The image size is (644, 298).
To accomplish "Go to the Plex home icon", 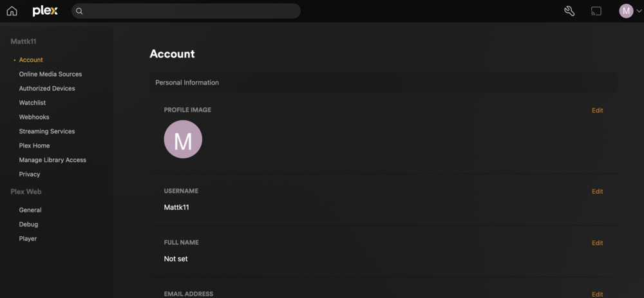I will pos(12,11).
